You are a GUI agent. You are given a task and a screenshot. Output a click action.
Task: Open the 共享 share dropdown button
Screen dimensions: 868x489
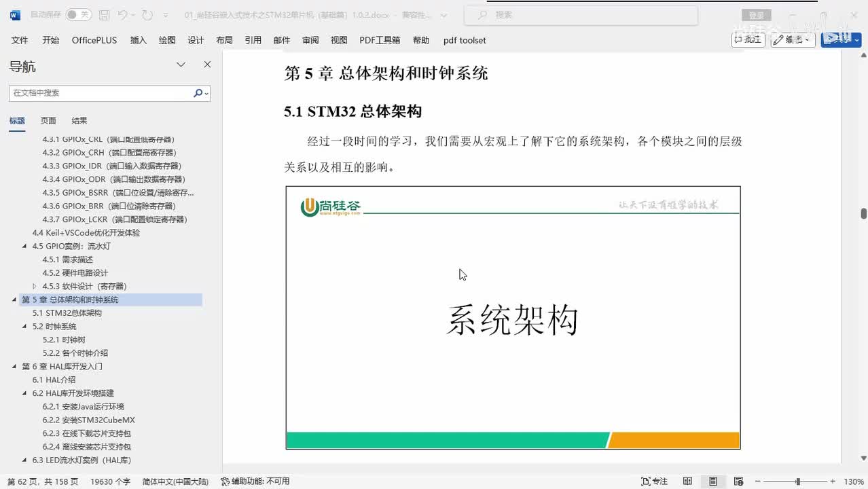(841, 39)
